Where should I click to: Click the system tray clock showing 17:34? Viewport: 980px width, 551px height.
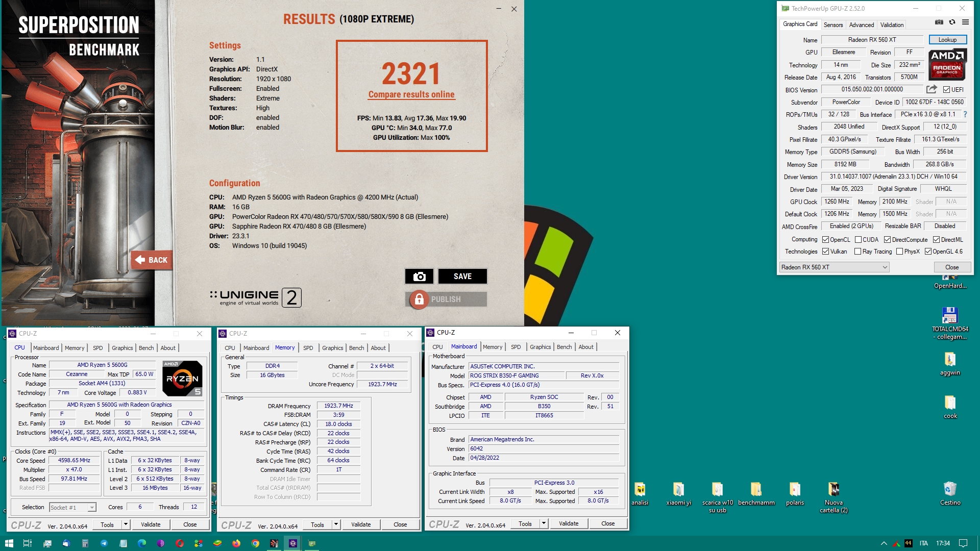click(943, 543)
